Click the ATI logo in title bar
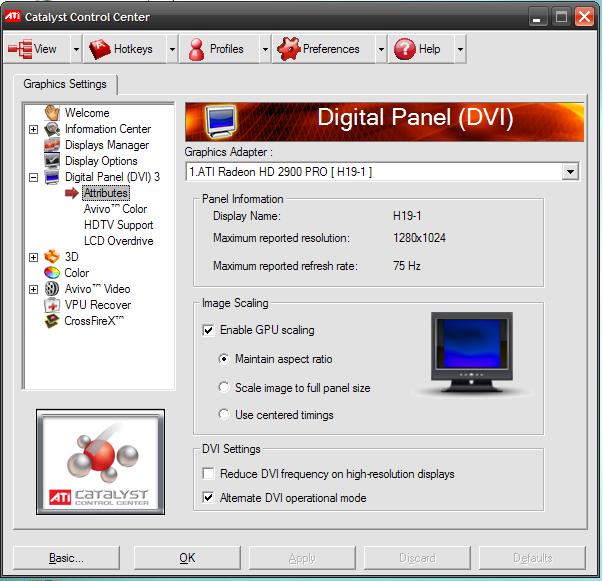The height and width of the screenshot is (581, 603). 12,17
